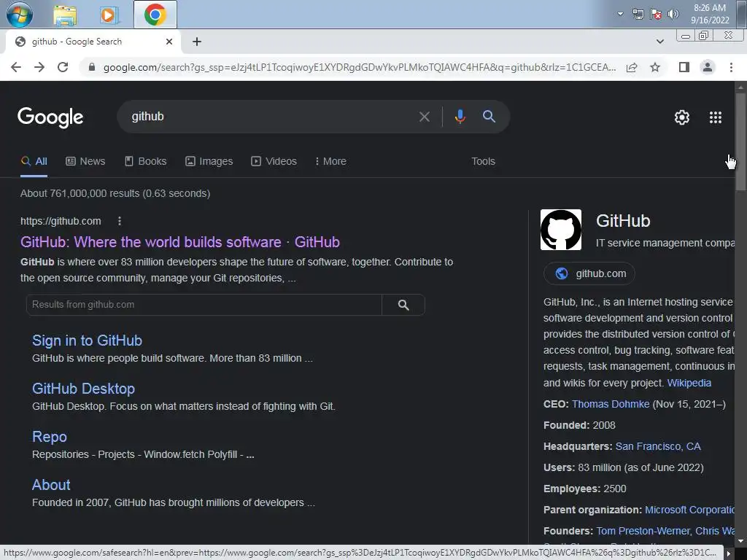The image size is (747, 560).
Task: Open the Google apps grid
Action: pyautogui.click(x=715, y=117)
